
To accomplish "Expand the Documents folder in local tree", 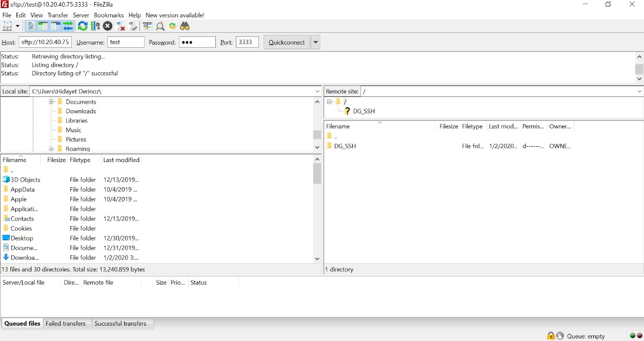I will [51, 102].
